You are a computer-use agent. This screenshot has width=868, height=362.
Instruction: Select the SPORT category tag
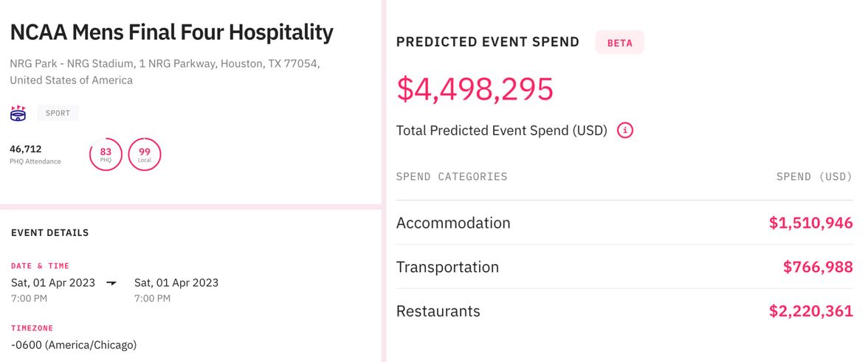(58, 113)
